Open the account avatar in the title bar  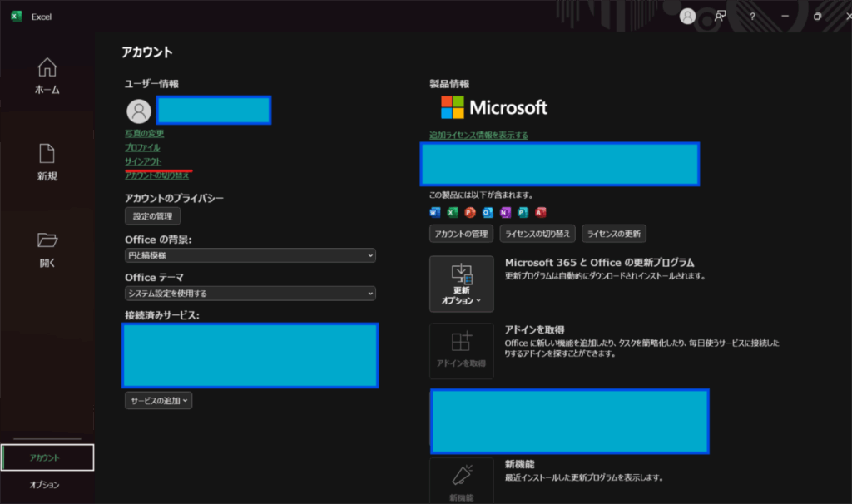(687, 17)
